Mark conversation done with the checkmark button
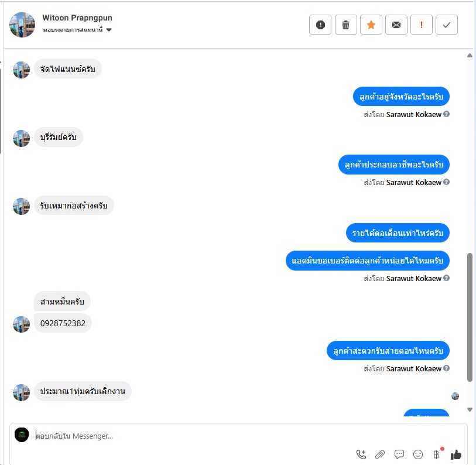The height and width of the screenshot is (465, 476). pos(447,25)
